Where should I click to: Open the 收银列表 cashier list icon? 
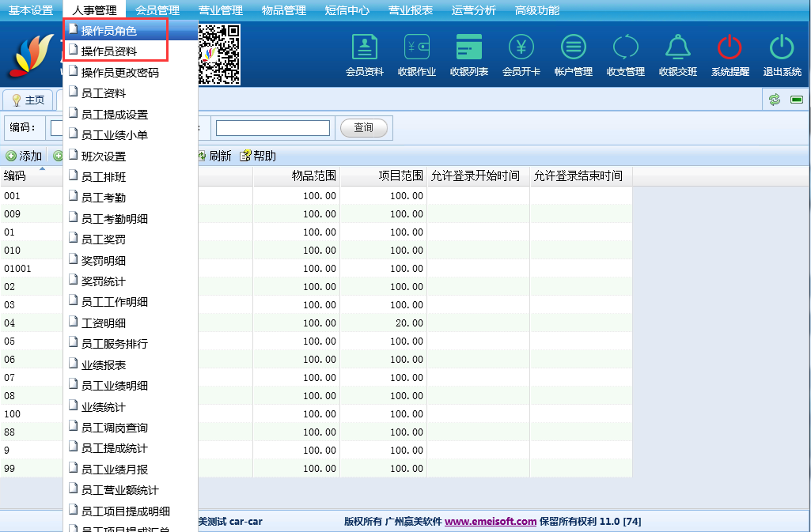point(469,47)
